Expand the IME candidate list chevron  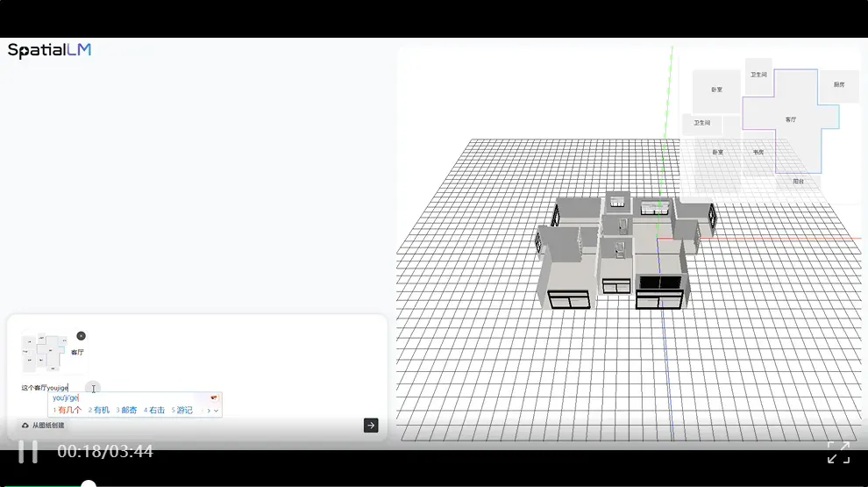[216, 411]
